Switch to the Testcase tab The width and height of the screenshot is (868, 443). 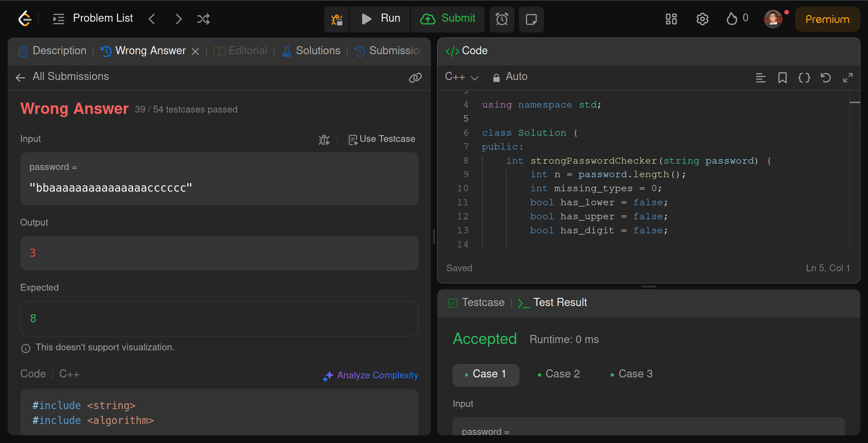coord(476,303)
